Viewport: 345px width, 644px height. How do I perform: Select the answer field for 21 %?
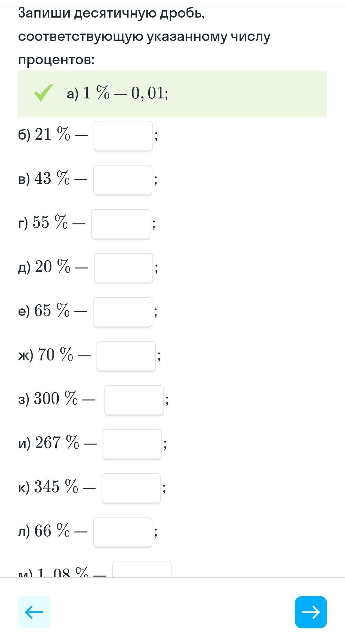click(x=123, y=136)
